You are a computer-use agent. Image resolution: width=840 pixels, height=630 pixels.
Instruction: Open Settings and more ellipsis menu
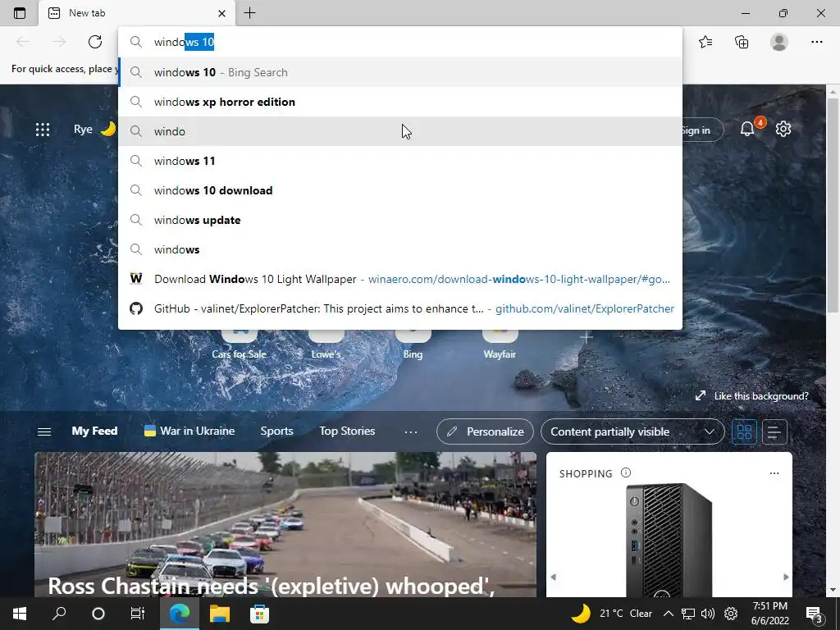click(x=816, y=42)
